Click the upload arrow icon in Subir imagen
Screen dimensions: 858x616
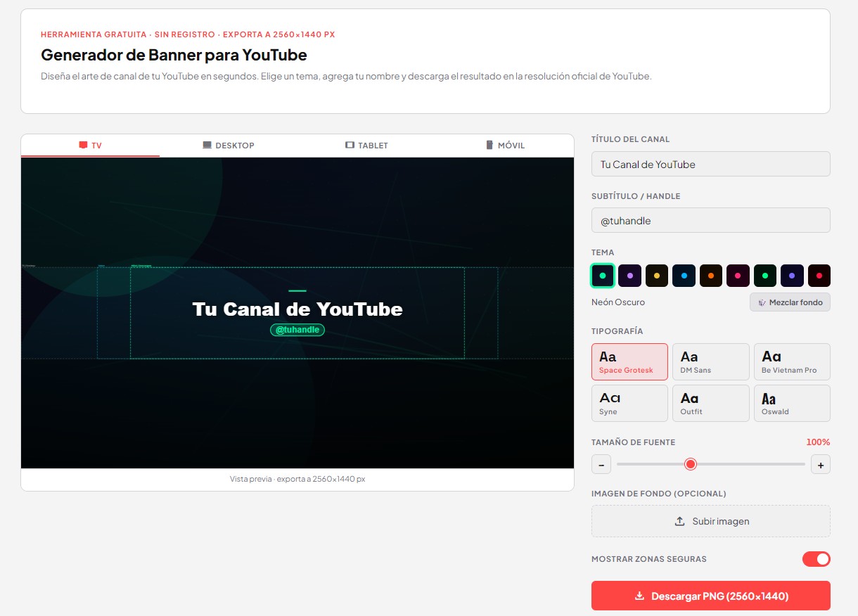click(x=679, y=521)
